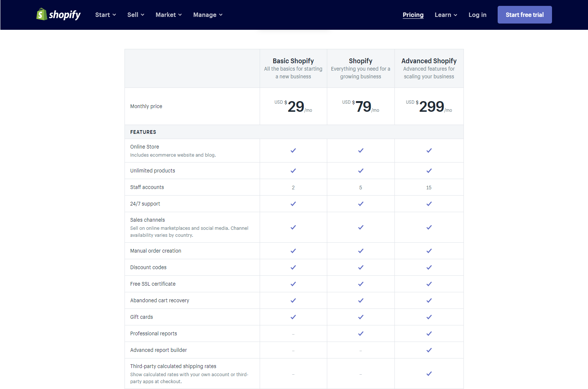Click the Advanced report builder label
This screenshot has width=588, height=389.
[159, 350]
